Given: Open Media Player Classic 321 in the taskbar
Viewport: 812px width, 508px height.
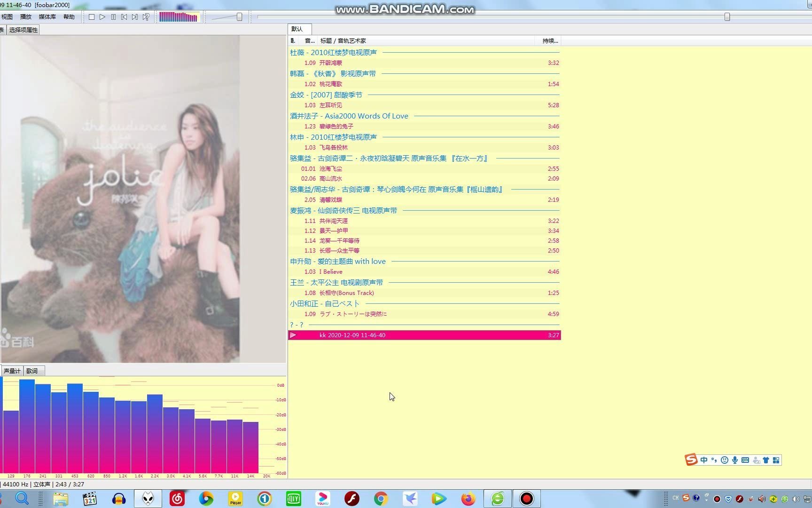Looking at the screenshot, I should point(90,499).
